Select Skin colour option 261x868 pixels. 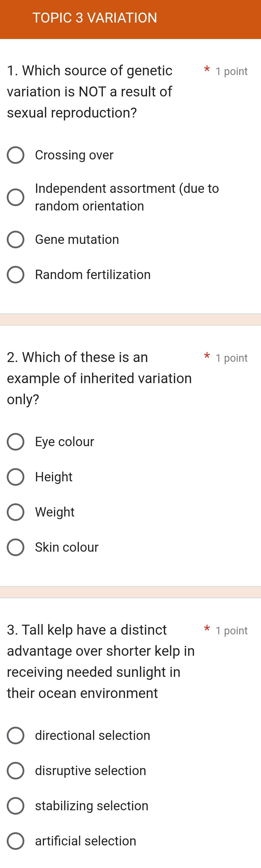pyautogui.click(x=16, y=548)
